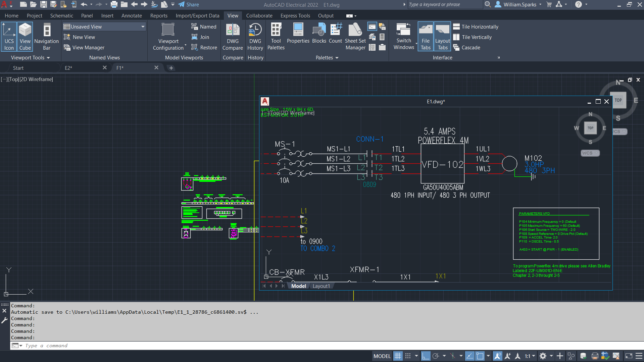This screenshot has width=644, height=362.
Task: Open View Manager
Action: click(84, 47)
